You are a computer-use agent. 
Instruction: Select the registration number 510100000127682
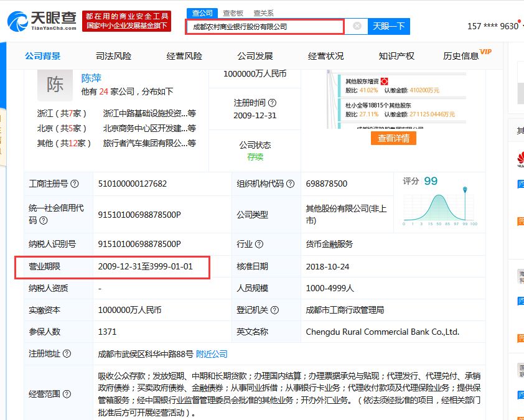click(133, 184)
